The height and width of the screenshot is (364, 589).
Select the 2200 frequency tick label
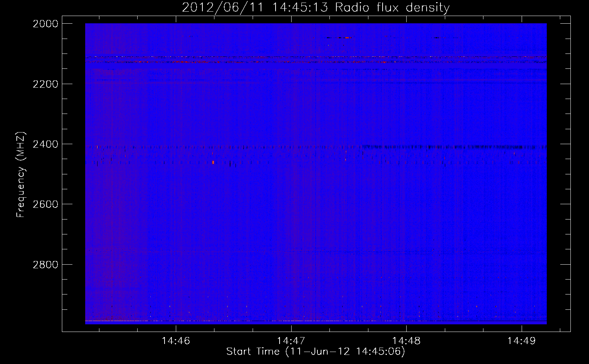click(x=46, y=84)
